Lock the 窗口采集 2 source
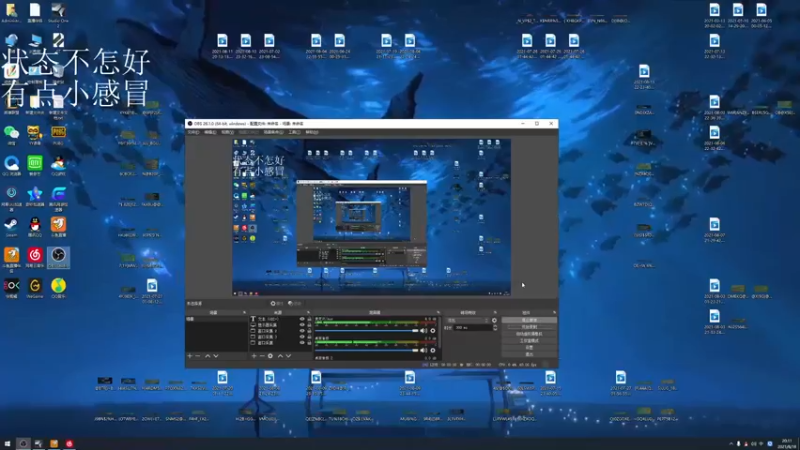Viewport: 800px width, 450px height. tap(309, 331)
